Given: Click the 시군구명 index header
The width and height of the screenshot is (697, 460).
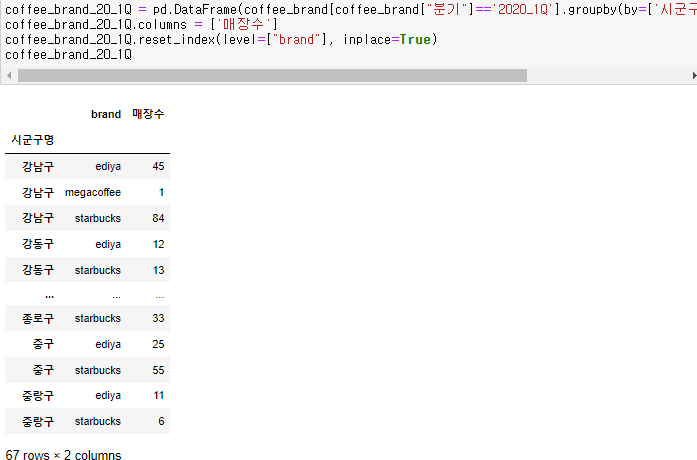Looking at the screenshot, I should click(x=32, y=140).
